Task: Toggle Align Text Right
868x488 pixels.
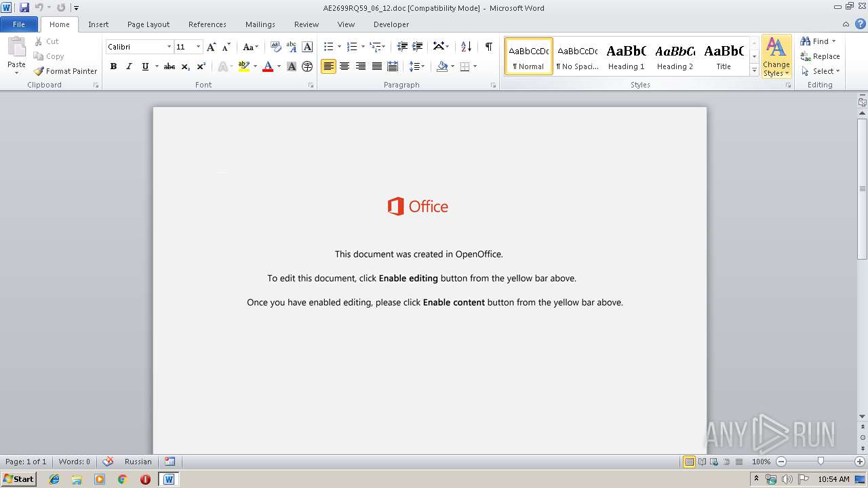Action: [360, 66]
